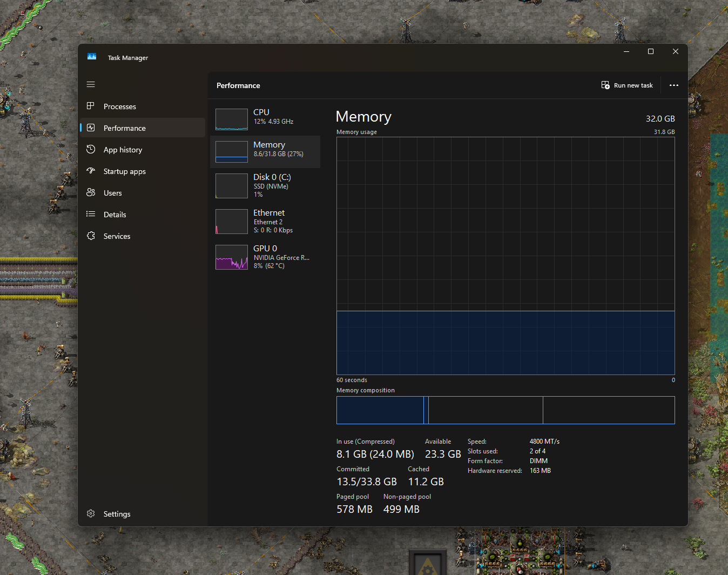Click the Memory usage label
728x575 pixels.
click(x=356, y=132)
